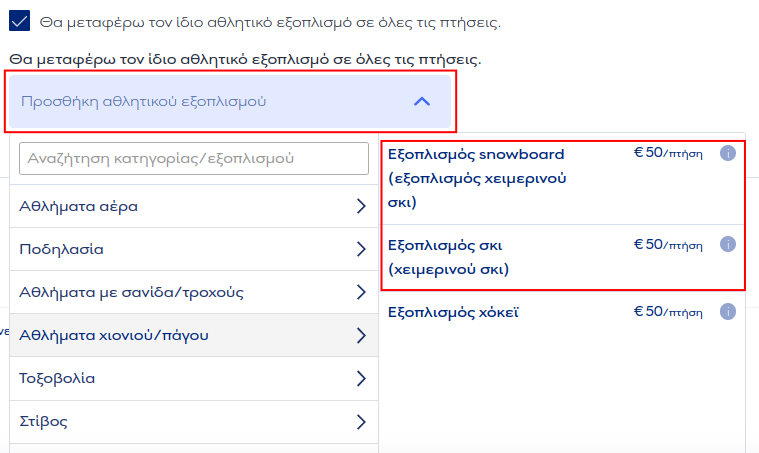Viewport: 759px width, 453px height.
Task: Click chevron next to Τοξοβολία
Action: pyautogui.click(x=360, y=379)
